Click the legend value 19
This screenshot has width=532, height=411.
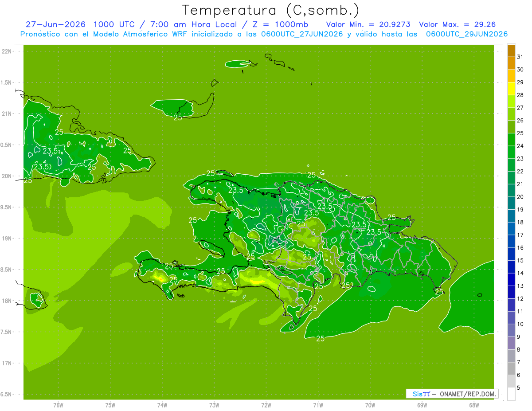[x=520, y=210]
